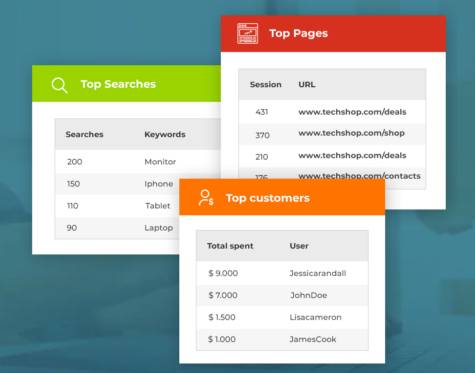Select the Monitor keyword
475x373 pixels.
tap(160, 162)
